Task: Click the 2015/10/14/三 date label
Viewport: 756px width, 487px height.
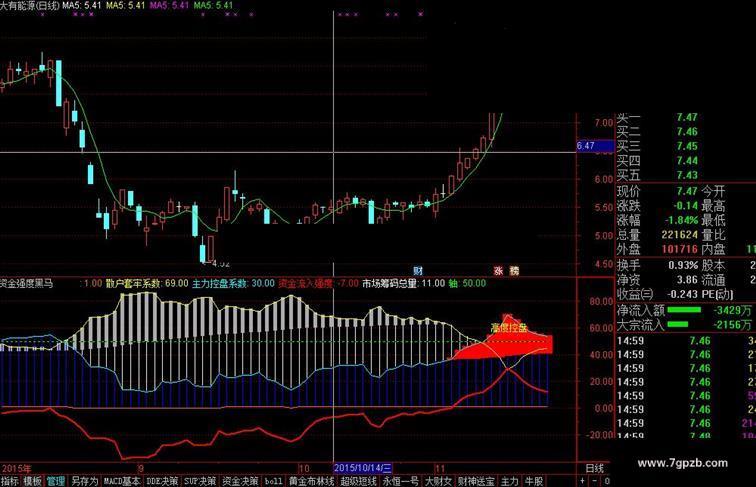Action: (363, 468)
